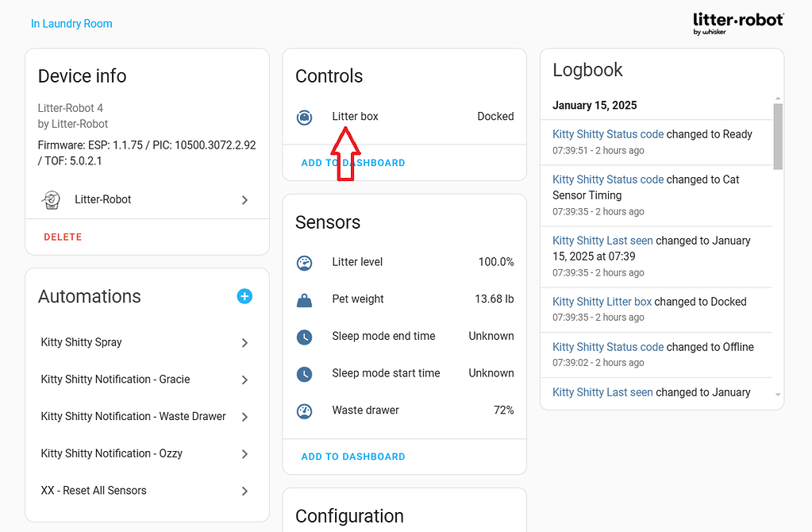Click the Logbook vertical scrollbar
Viewport: 812px width, 532px height.
[778, 137]
